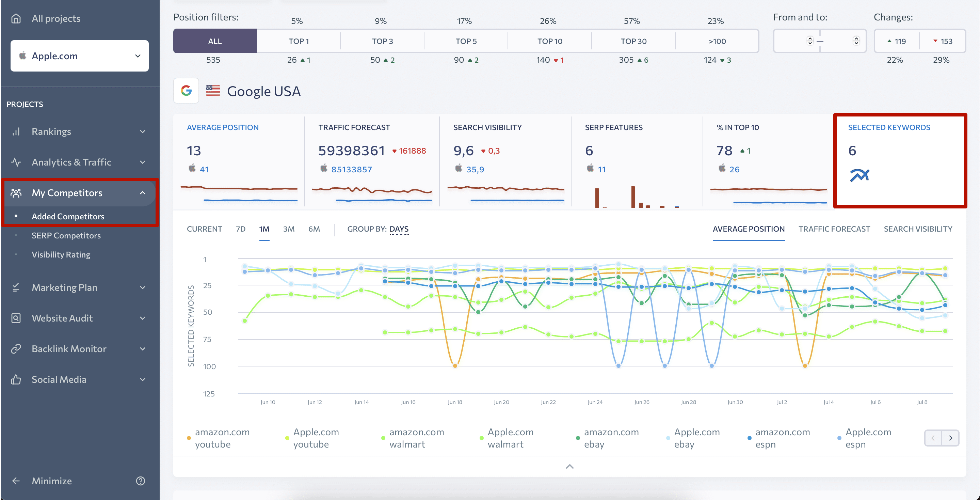Click the Backlink Monitor sidebar icon
The image size is (980, 500).
[x=17, y=348]
